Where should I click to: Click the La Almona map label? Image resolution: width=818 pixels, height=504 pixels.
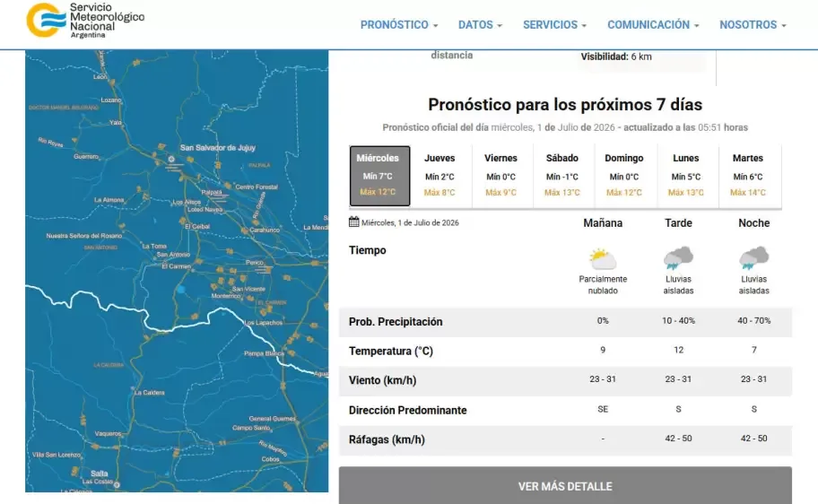pyautogui.click(x=109, y=200)
